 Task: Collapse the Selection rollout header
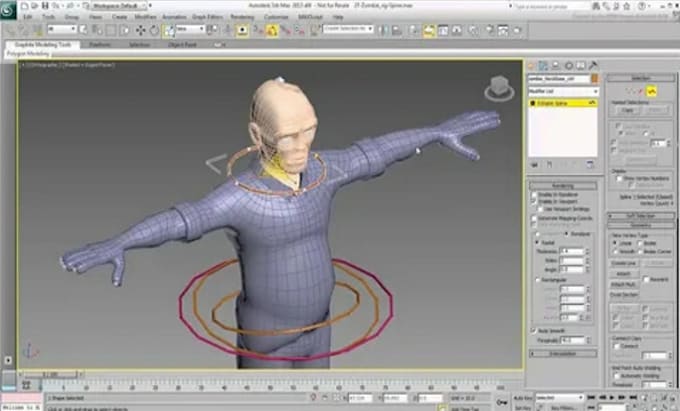(x=641, y=78)
